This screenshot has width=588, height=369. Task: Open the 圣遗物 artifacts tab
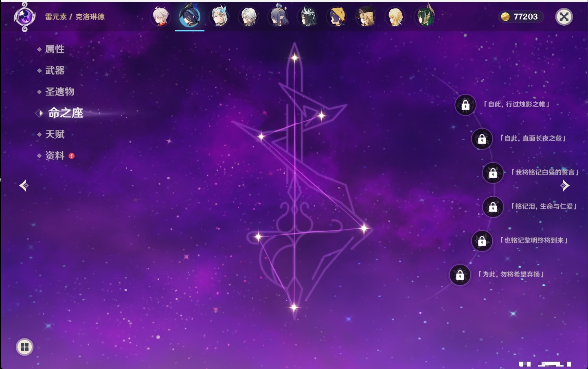(x=59, y=92)
